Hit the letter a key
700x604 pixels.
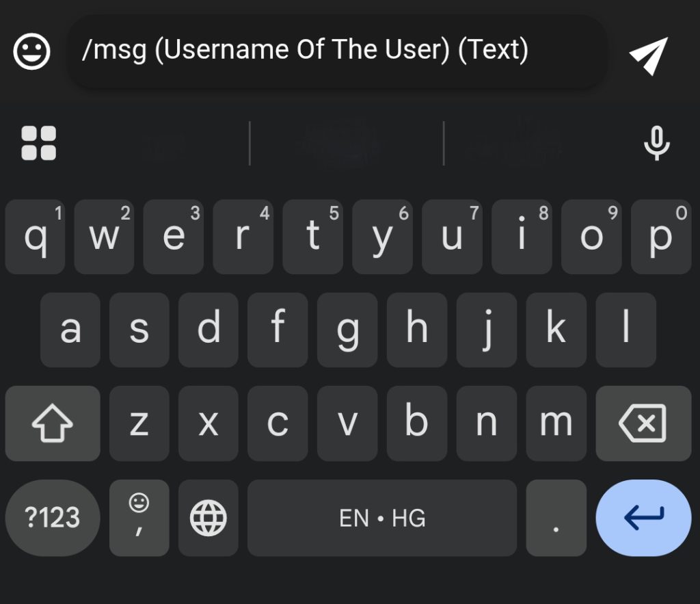(x=70, y=330)
